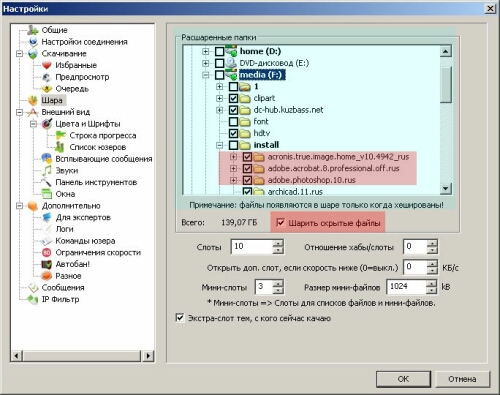Click the globe icon for Настройки соединения
The width and height of the screenshot is (500, 395).
[x=33, y=42]
